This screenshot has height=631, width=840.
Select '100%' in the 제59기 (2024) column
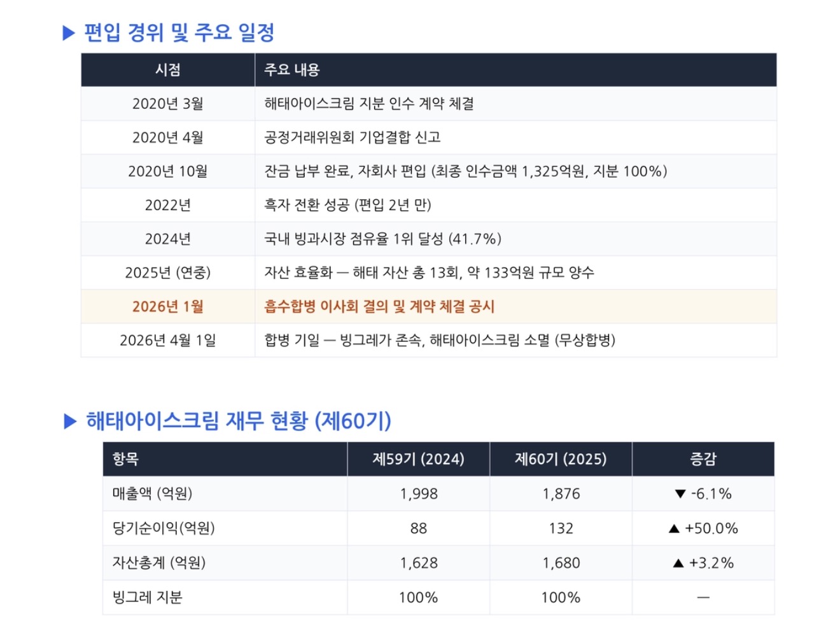coord(419,597)
